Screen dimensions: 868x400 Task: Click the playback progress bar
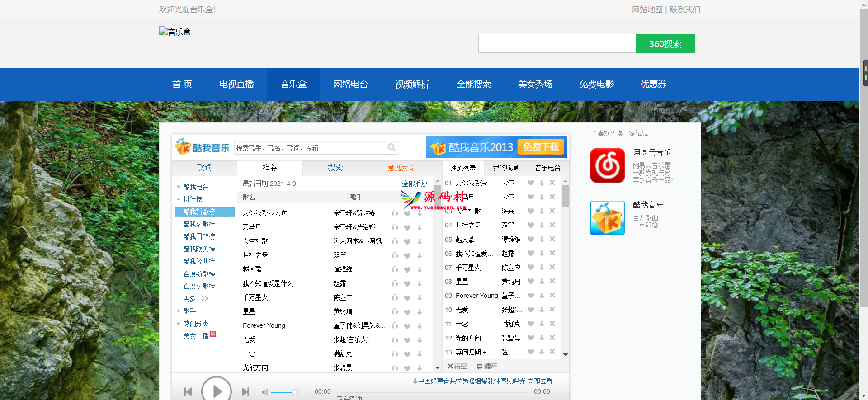(x=433, y=392)
